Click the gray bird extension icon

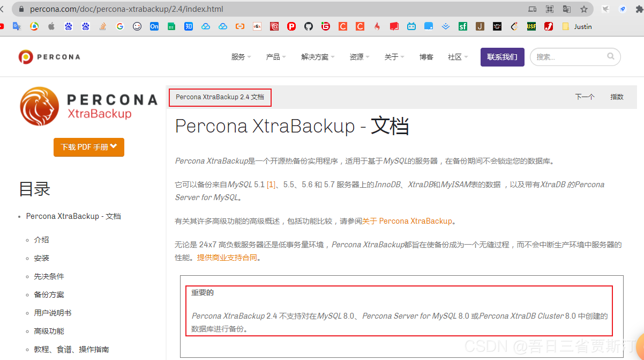pyautogui.click(x=605, y=9)
